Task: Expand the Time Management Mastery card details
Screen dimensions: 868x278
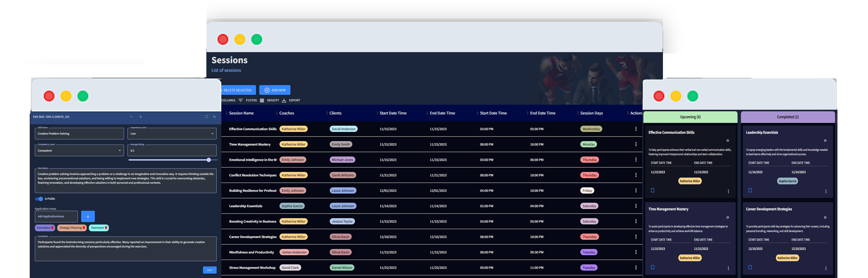Action: click(727, 217)
